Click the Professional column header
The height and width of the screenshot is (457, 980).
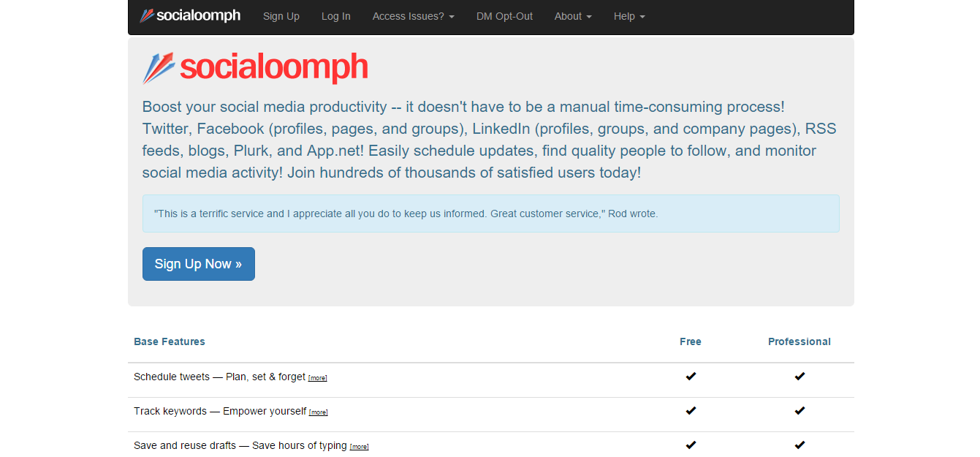pos(799,341)
